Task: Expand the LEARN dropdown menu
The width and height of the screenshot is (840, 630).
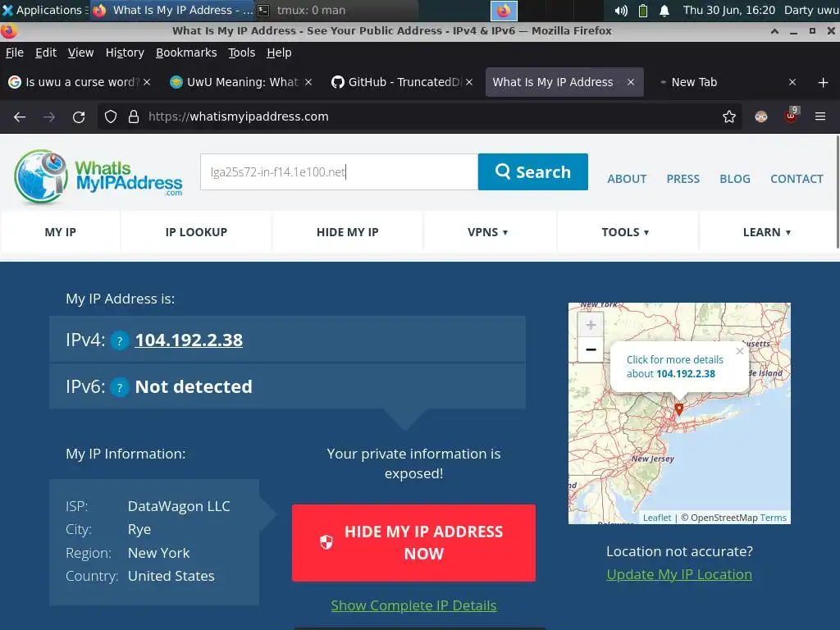Action: [767, 232]
